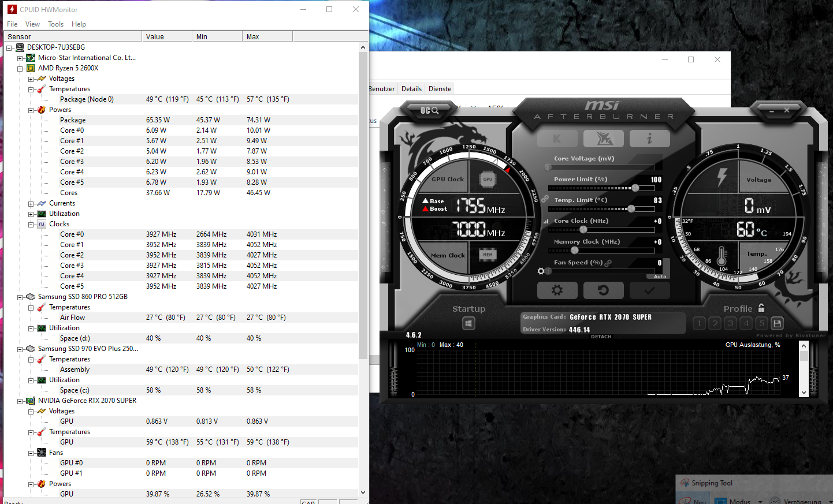The width and height of the screenshot is (833, 504).
Task: Collapse the Clocks node in HWMonitor
Action: [x=31, y=224]
